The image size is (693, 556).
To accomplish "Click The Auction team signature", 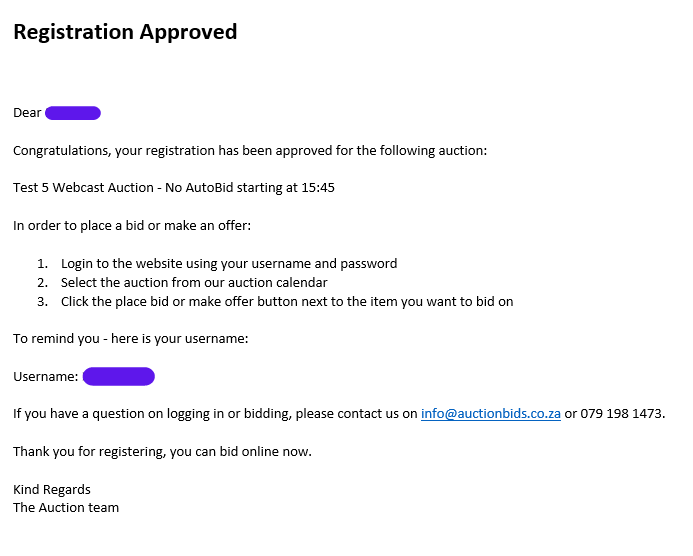I will 66,508.
